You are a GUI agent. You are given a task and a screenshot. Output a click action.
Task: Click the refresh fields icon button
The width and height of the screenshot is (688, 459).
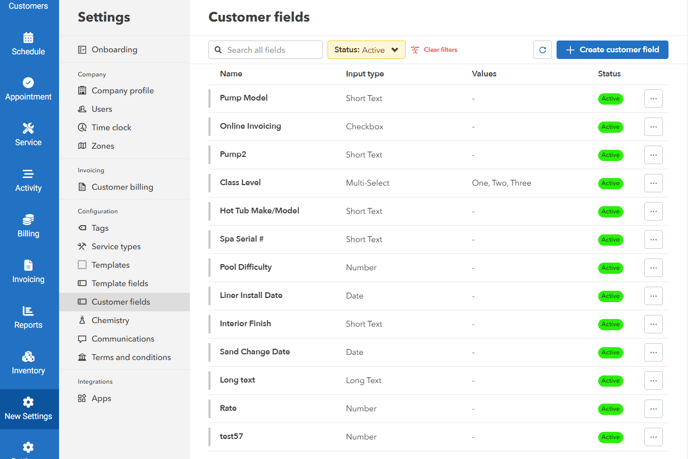pyautogui.click(x=542, y=50)
